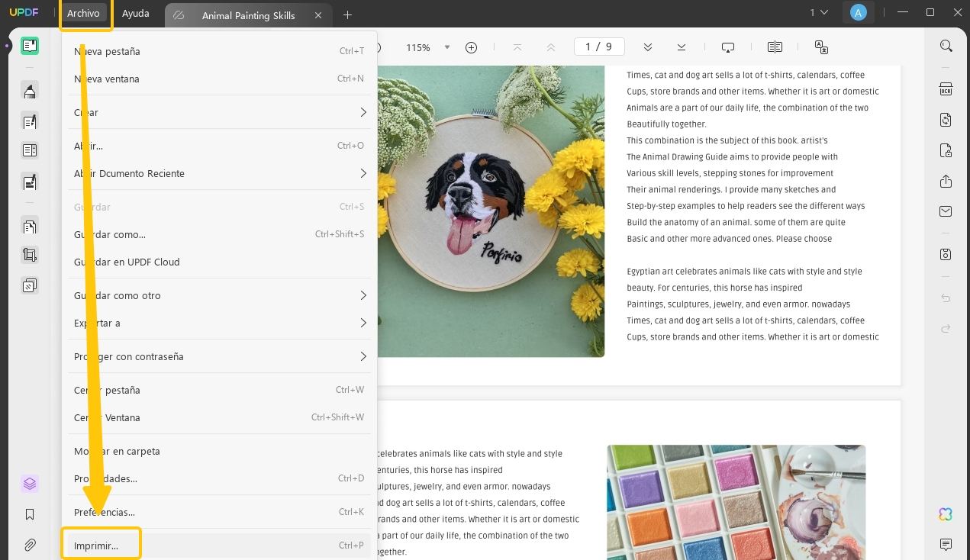Select the comment highlighter tool icon
Image resolution: width=970 pixels, height=560 pixels.
pyautogui.click(x=30, y=92)
